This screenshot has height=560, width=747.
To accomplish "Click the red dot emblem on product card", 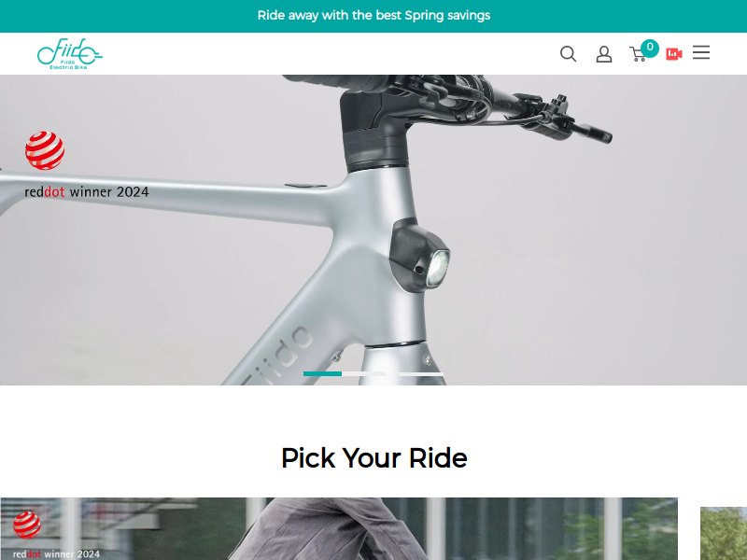I will (27, 525).
